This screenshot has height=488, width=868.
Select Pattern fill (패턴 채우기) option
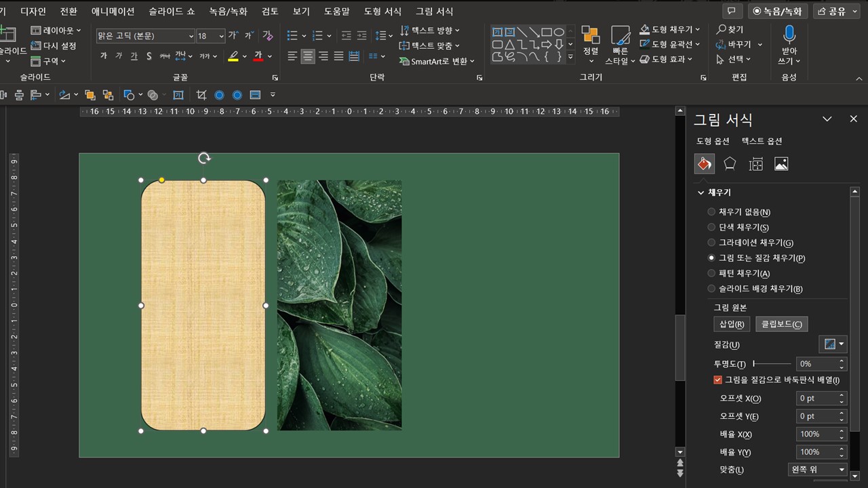tap(738, 273)
